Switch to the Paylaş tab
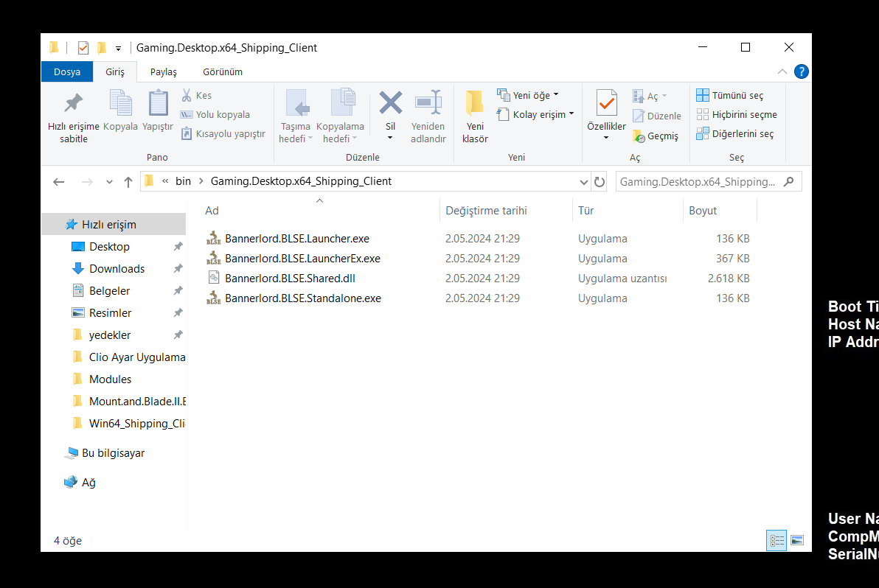This screenshot has height=588, width=879. point(163,71)
